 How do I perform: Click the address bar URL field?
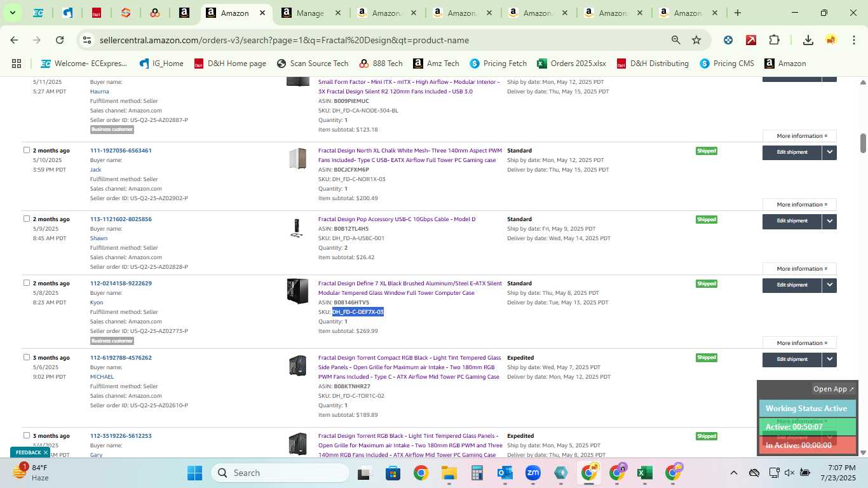381,40
